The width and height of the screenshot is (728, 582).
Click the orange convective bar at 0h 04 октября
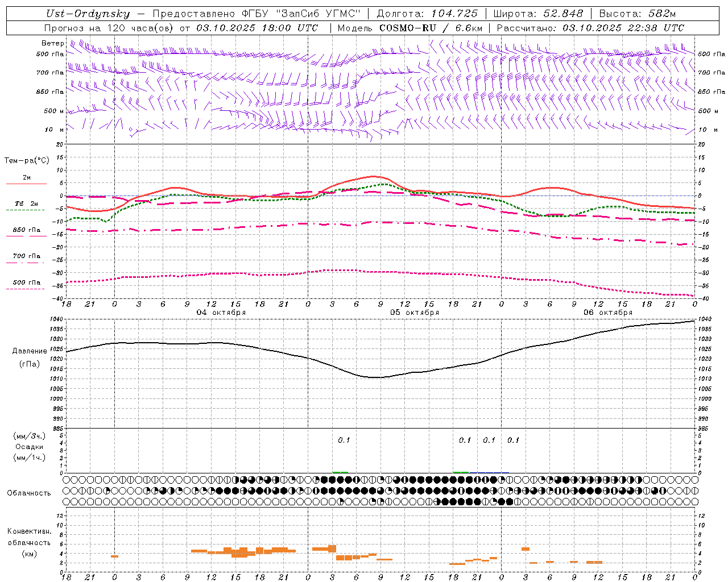114,556
